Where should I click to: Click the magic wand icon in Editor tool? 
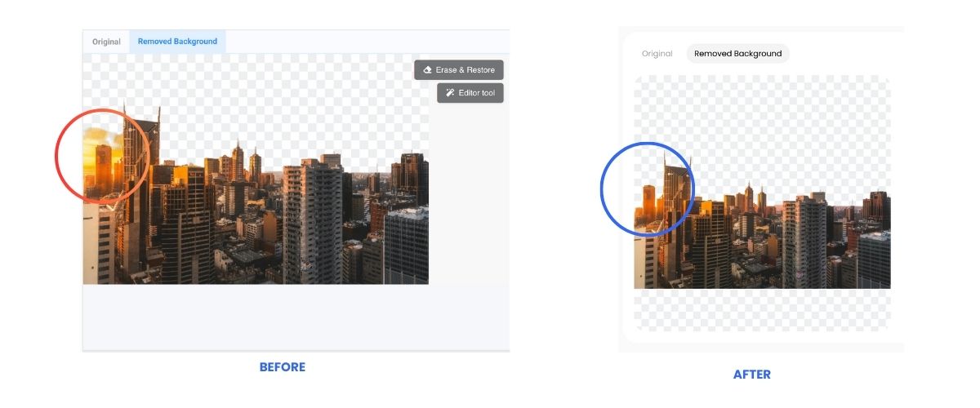coord(449,93)
